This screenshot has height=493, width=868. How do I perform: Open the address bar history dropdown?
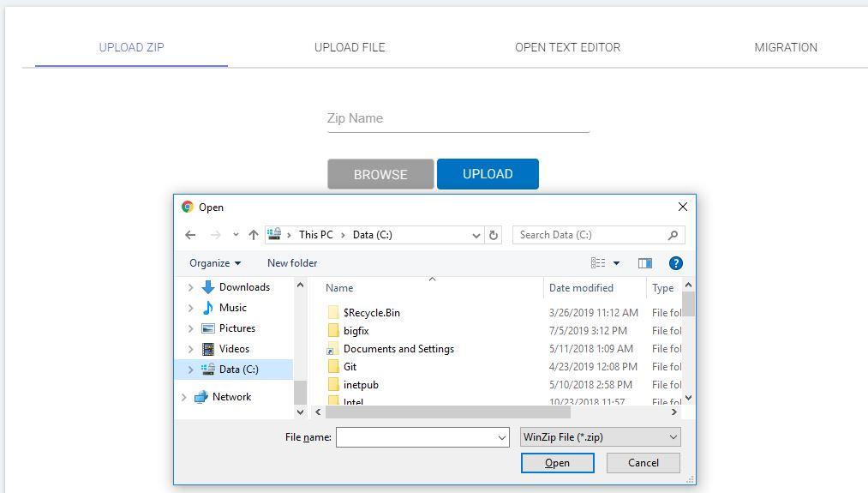476,236
